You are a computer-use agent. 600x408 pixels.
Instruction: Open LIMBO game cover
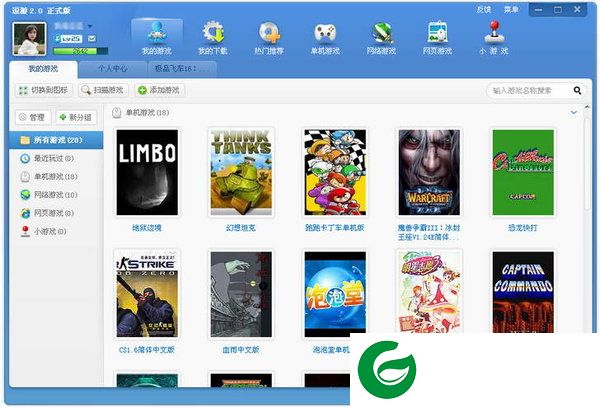pyautogui.click(x=147, y=172)
